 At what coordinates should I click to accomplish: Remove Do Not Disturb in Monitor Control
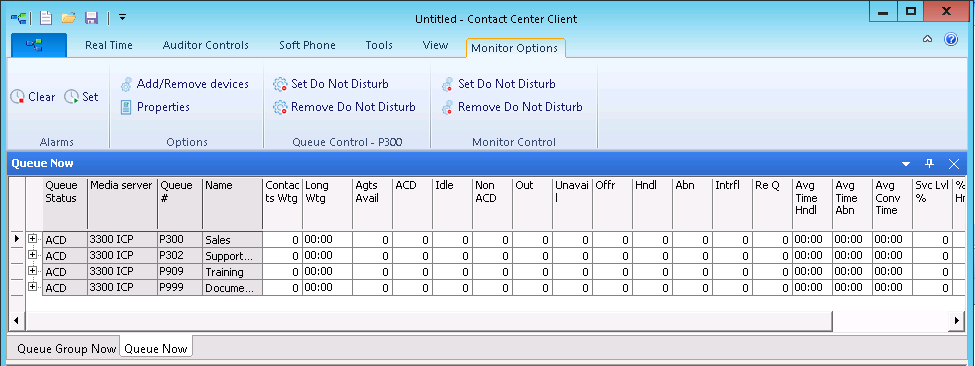512,107
